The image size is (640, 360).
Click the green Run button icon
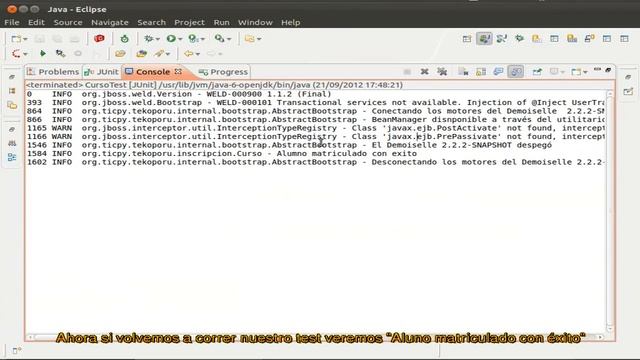pyautogui.click(x=171, y=39)
